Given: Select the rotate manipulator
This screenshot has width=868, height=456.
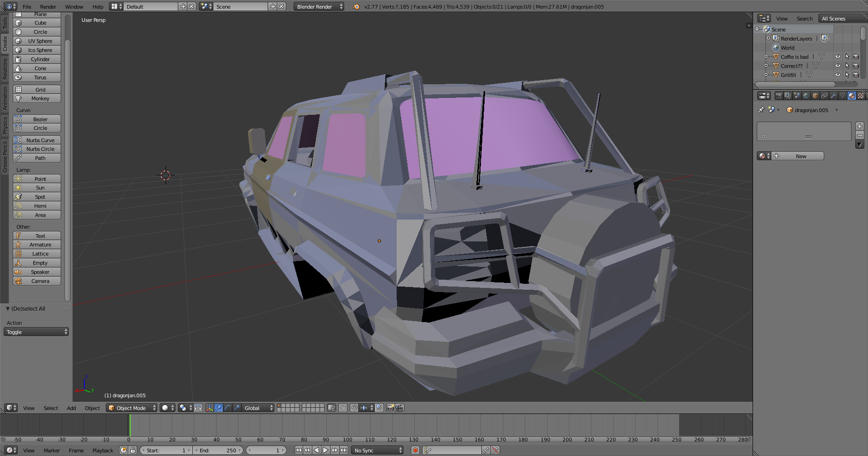Looking at the screenshot, I should [228, 408].
